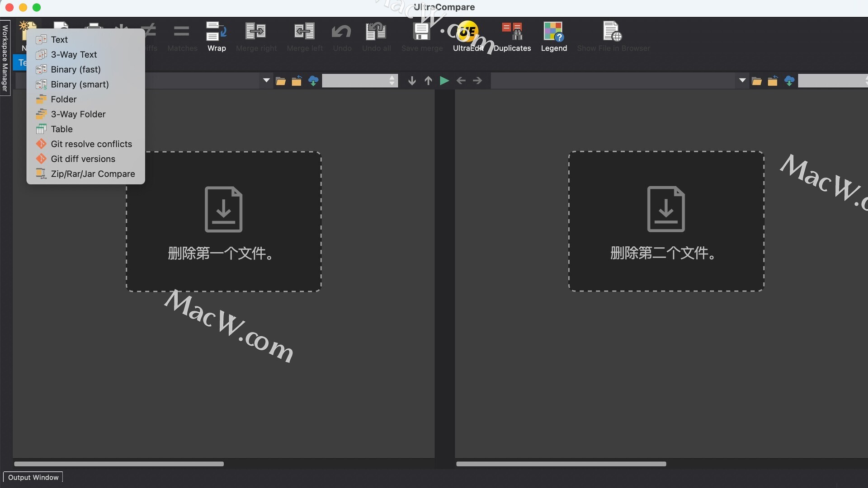Click the second file drop zone

pos(666,221)
